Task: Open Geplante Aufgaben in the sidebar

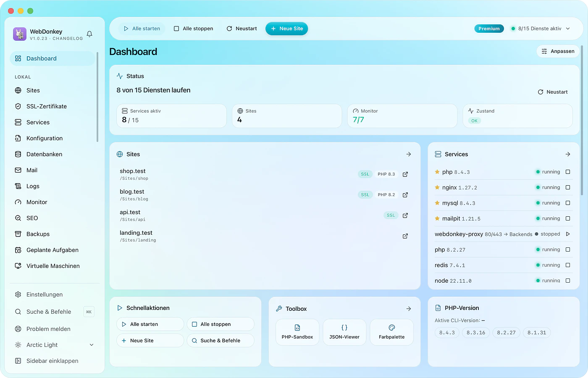Action: (x=52, y=250)
